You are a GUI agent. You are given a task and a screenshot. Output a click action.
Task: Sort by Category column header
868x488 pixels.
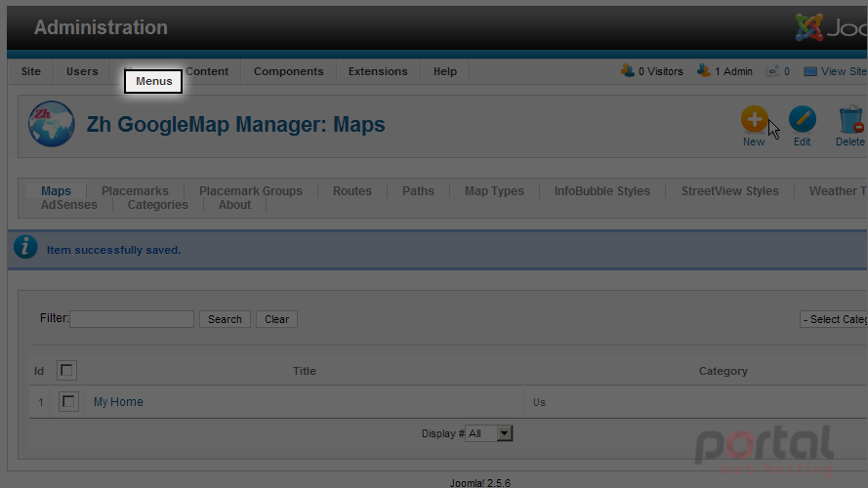[723, 371]
